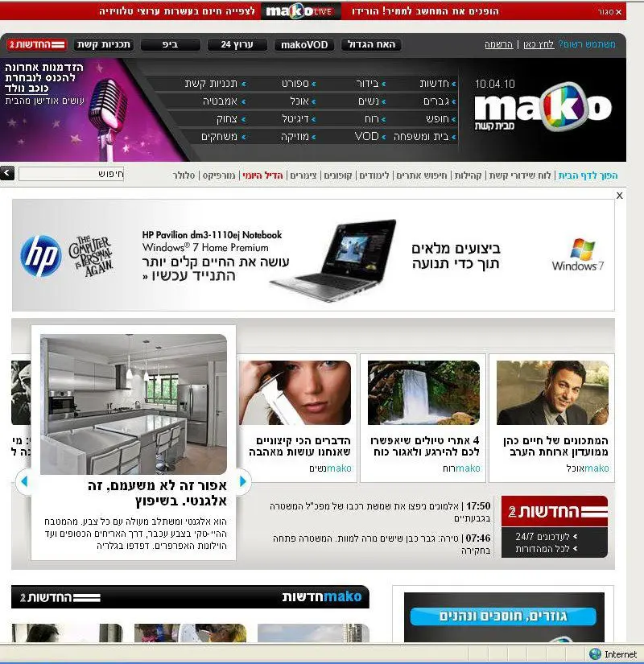Click the Windows 7 logo in the ad
Image resolution: width=644 pixels, height=664 pixels.
point(578,254)
